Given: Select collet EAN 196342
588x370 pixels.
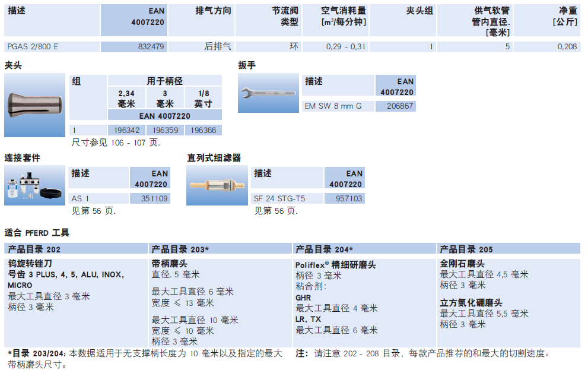Looking at the screenshot, I should pos(127,130).
